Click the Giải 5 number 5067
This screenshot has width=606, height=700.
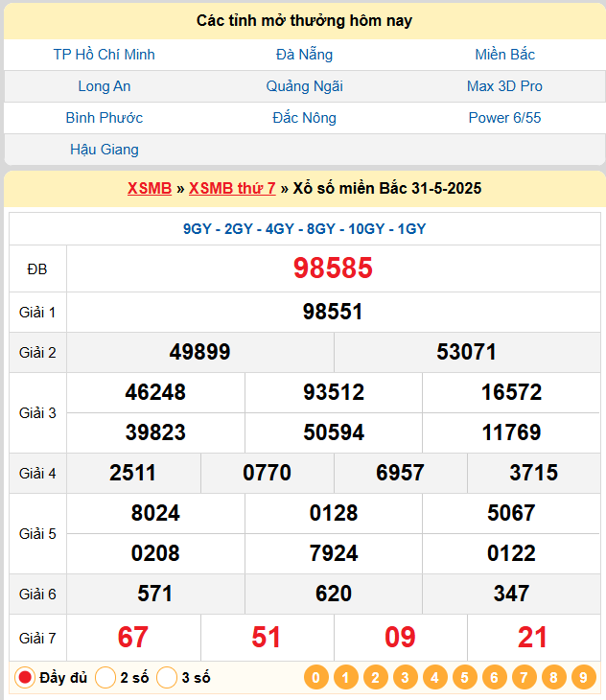pos(511,513)
